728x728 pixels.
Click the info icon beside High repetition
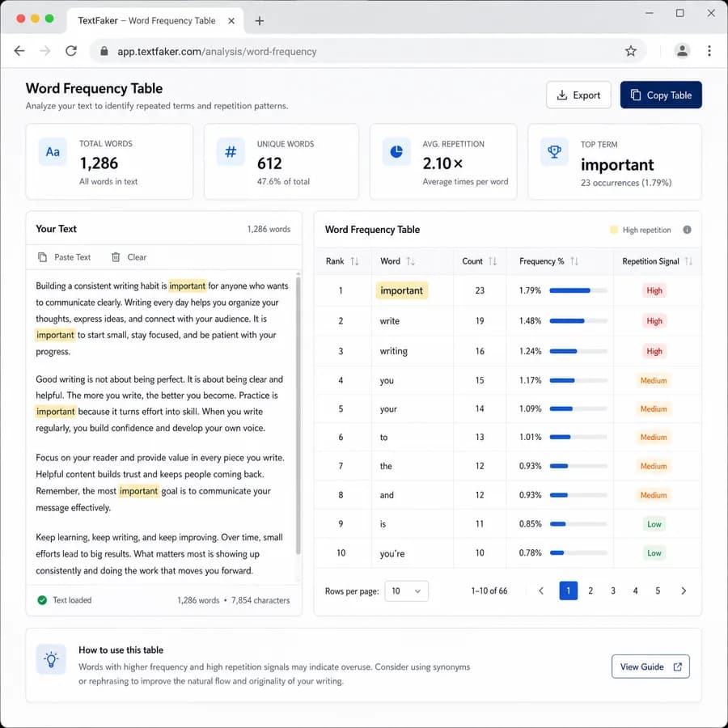pos(687,230)
